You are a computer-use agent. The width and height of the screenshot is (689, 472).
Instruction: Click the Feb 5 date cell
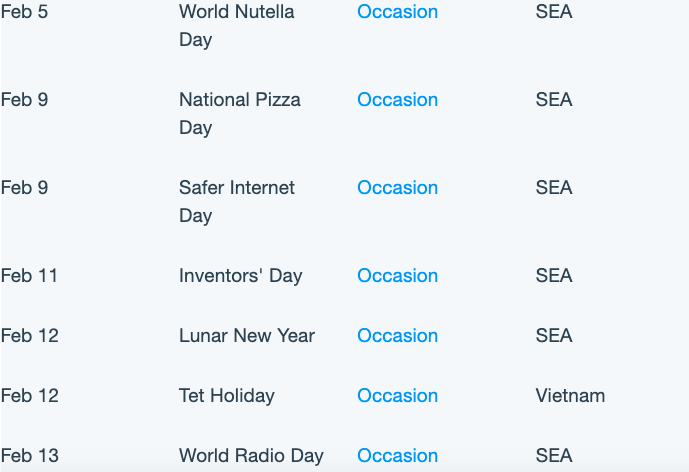tap(24, 12)
